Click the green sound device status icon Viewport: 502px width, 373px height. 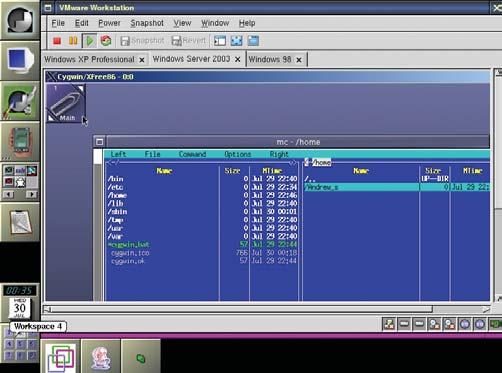click(x=496, y=323)
